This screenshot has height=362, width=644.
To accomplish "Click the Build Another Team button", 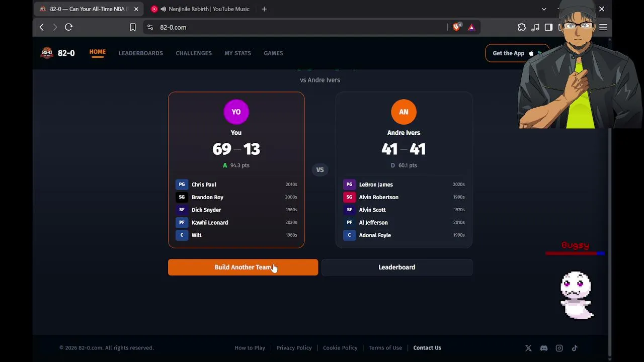I will coord(243,267).
